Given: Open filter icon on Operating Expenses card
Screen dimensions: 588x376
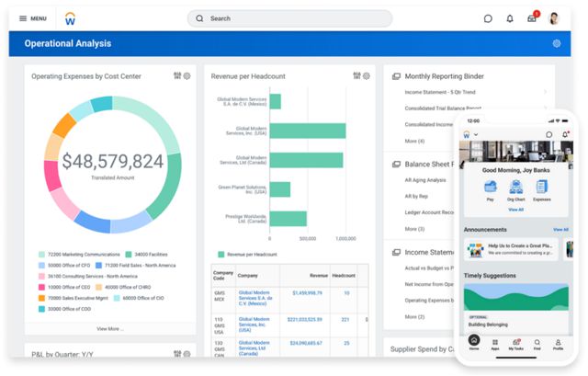Looking at the screenshot, I should pyautogui.click(x=176, y=76).
